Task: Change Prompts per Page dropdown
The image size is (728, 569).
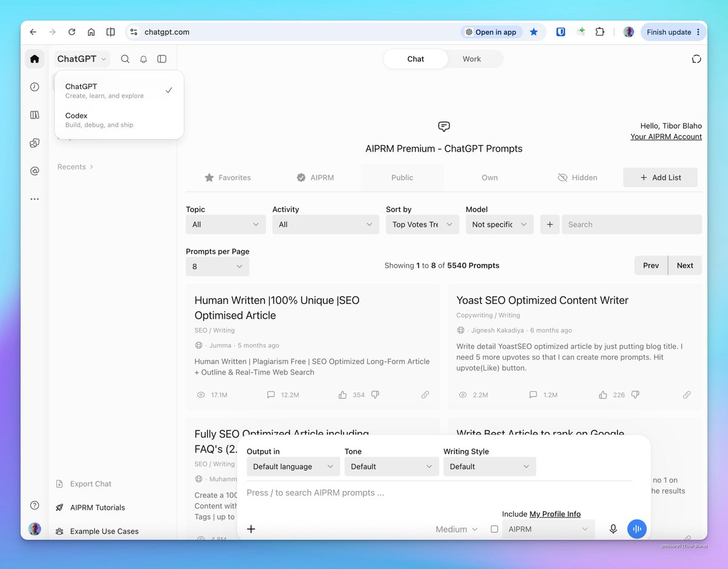Action: click(x=218, y=266)
